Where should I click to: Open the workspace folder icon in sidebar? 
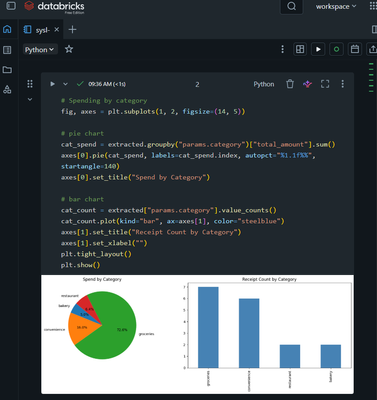(7, 70)
